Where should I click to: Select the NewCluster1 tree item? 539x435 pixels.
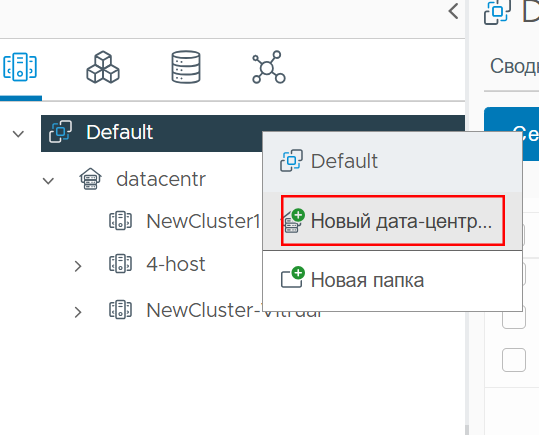[x=203, y=221]
